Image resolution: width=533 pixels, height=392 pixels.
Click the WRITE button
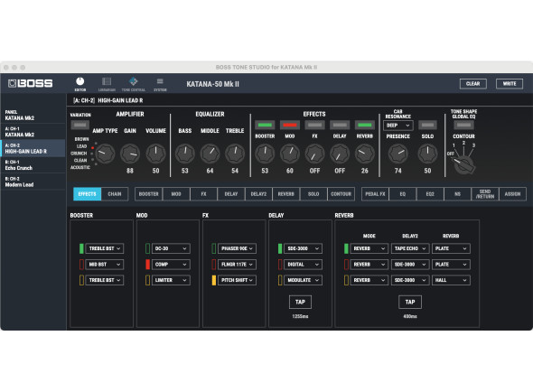pyautogui.click(x=510, y=84)
